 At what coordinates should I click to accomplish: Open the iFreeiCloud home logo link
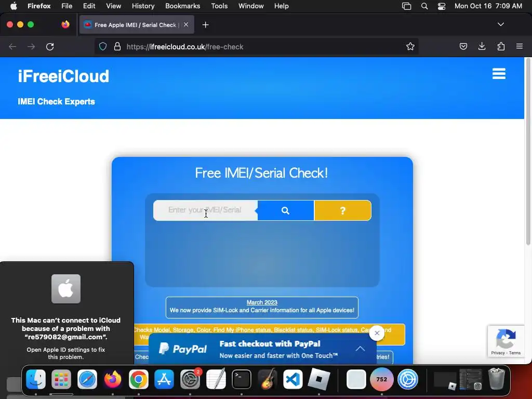tap(63, 76)
